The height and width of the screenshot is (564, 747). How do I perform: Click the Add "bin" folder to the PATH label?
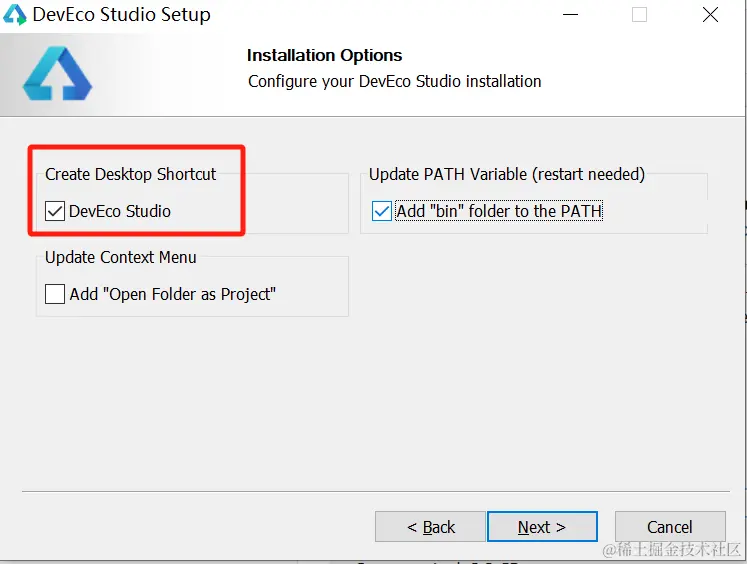pyautogui.click(x=499, y=211)
